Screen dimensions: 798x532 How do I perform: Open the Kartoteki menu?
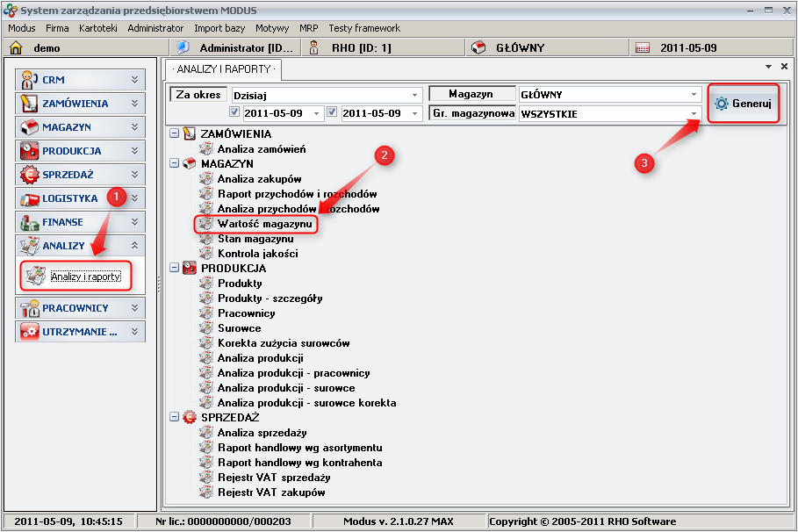click(98, 28)
